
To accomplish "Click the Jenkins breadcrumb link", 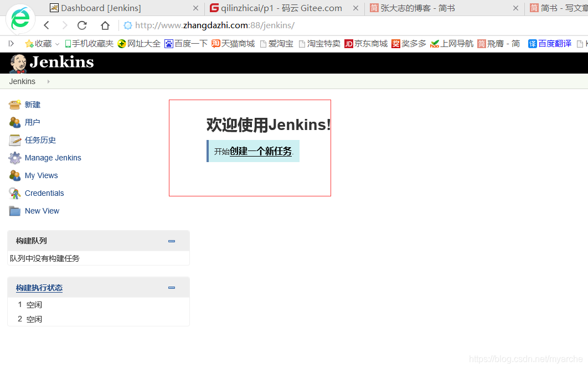I will point(22,82).
